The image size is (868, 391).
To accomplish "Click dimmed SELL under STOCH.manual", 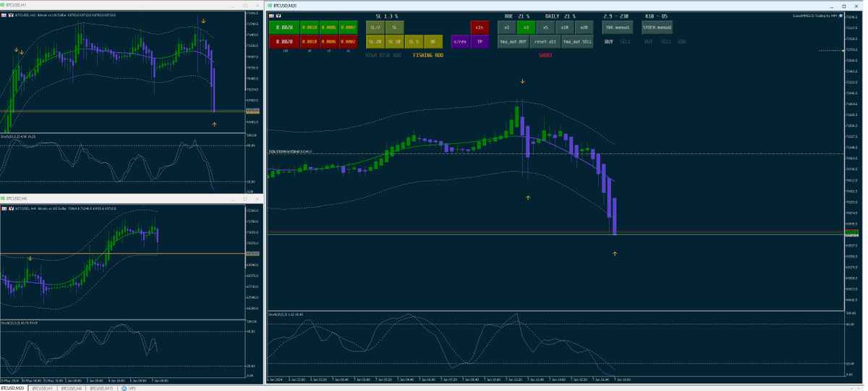I will tap(666, 42).
